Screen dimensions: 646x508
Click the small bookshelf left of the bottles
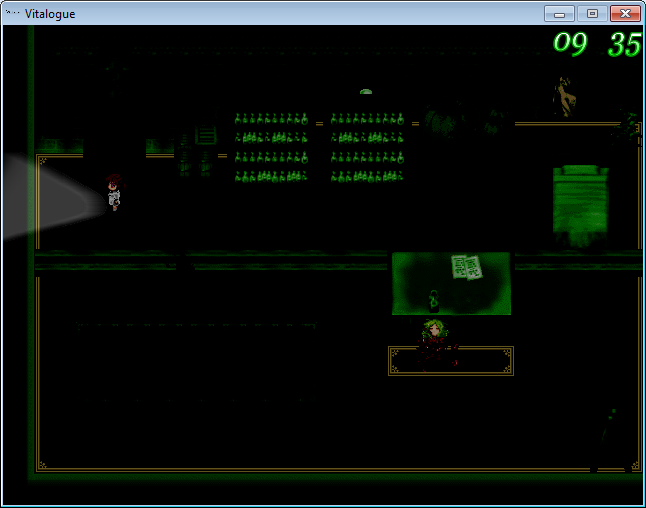tap(206, 135)
